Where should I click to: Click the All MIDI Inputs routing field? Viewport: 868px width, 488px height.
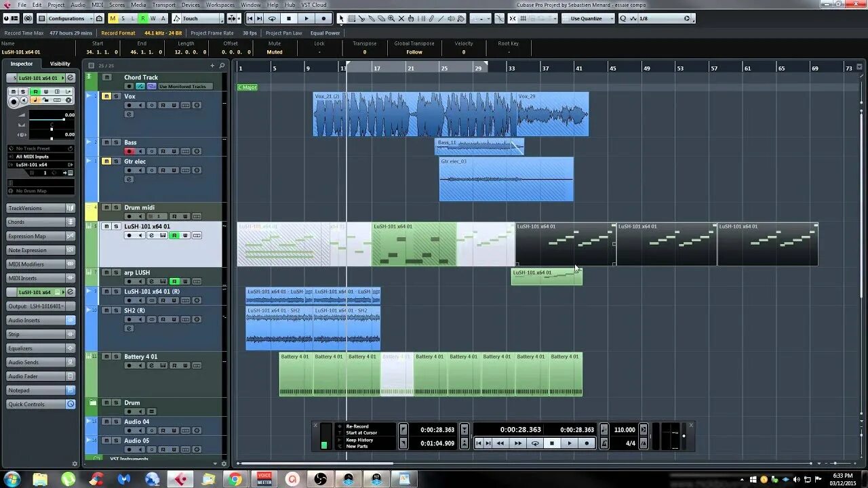[41, 157]
